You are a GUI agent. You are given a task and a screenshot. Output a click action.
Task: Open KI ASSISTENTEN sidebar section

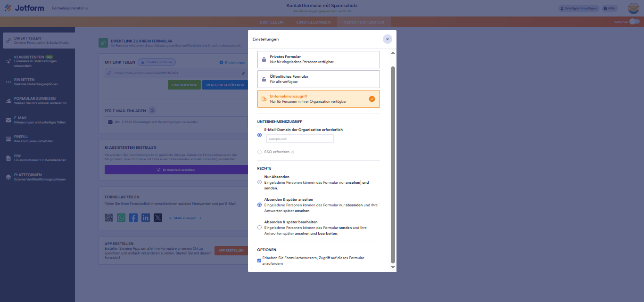click(x=38, y=61)
